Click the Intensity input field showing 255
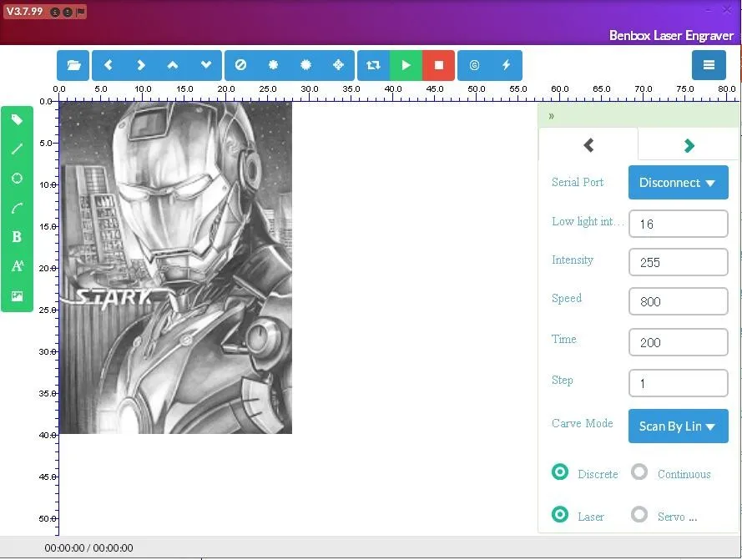 tap(678, 262)
